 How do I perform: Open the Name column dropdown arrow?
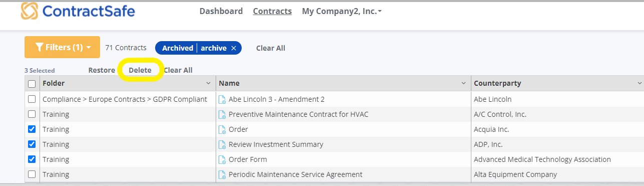click(464, 83)
